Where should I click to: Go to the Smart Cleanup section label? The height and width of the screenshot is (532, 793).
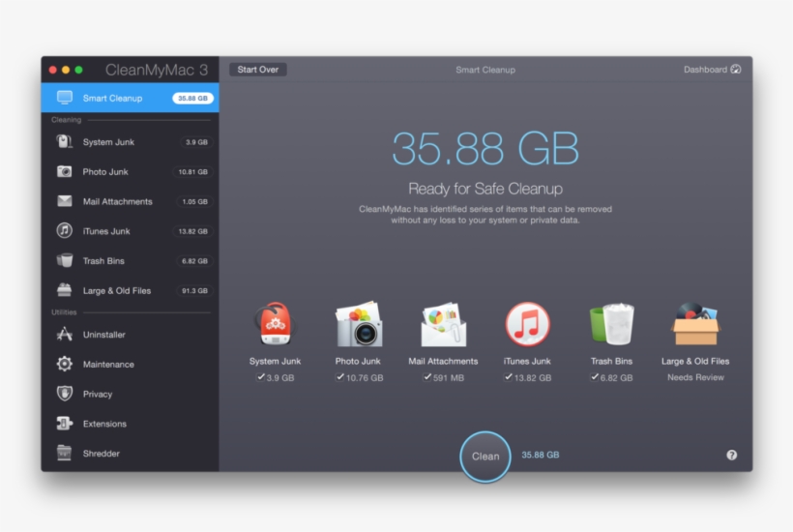point(112,98)
